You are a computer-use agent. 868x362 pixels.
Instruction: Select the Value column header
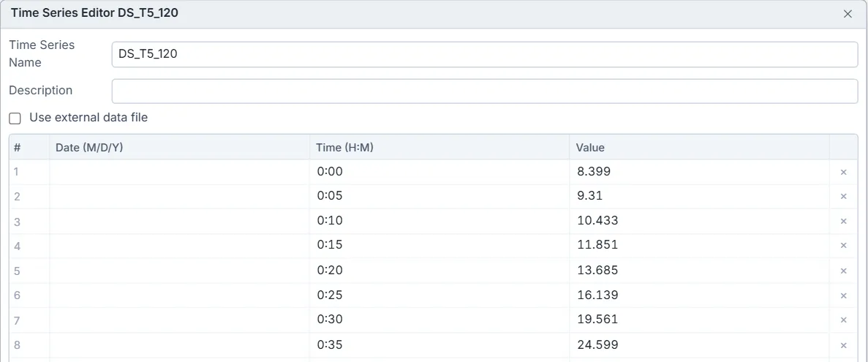pos(700,148)
